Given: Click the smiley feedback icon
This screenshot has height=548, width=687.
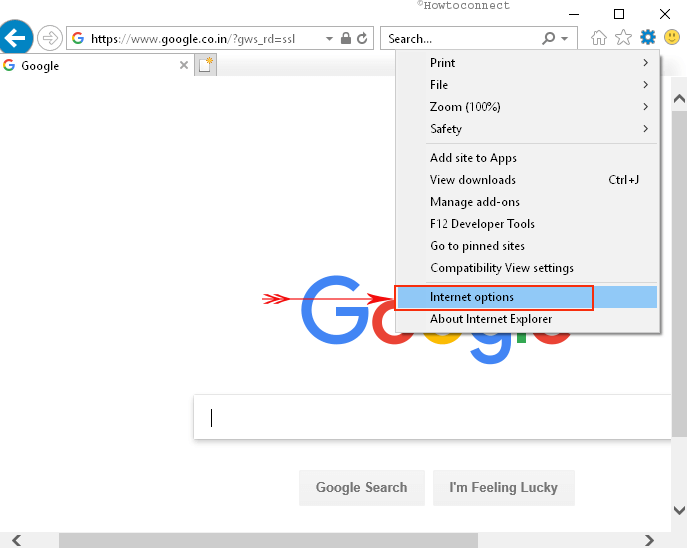Looking at the screenshot, I should pos(672,37).
